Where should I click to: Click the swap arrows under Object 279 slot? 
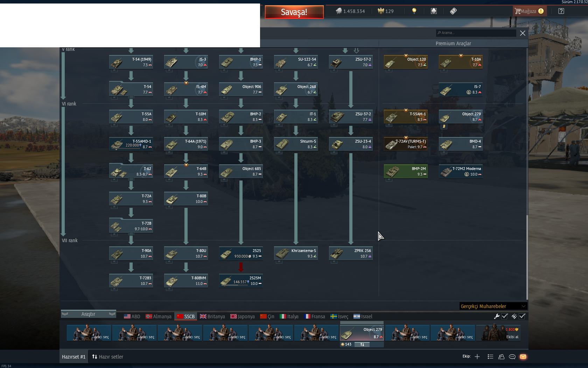(x=362, y=345)
